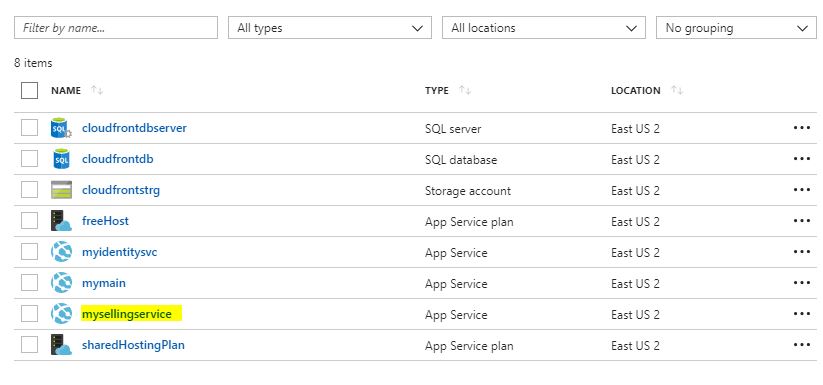Open more options for mymain row

click(802, 282)
